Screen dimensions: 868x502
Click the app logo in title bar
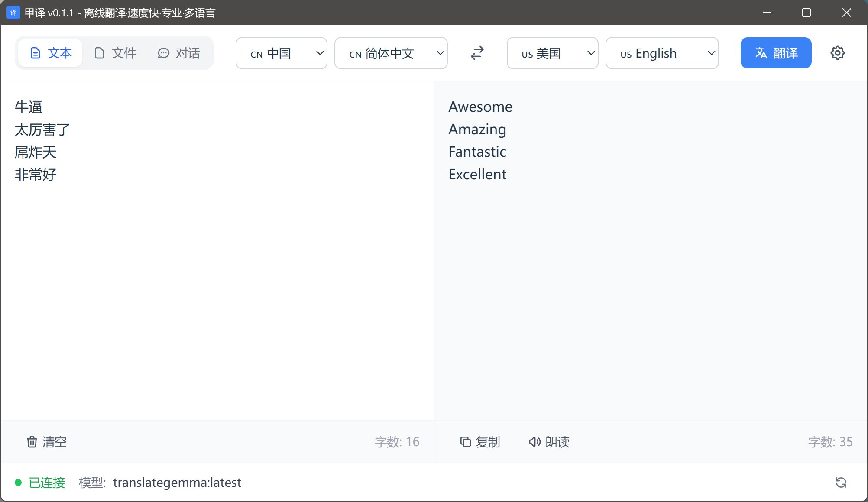pyautogui.click(x=13, y=13)
